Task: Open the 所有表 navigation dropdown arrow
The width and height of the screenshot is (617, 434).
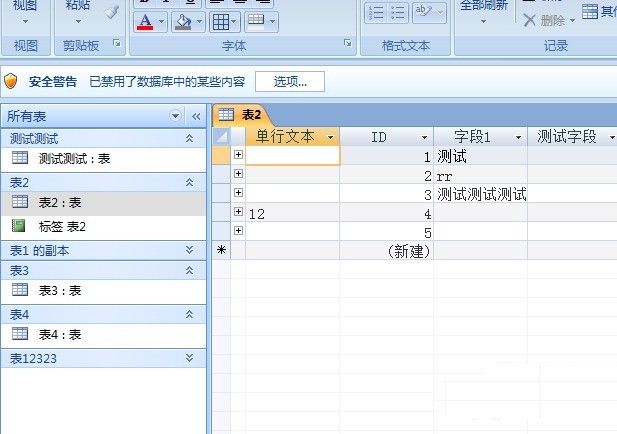Action: (176, 116)
